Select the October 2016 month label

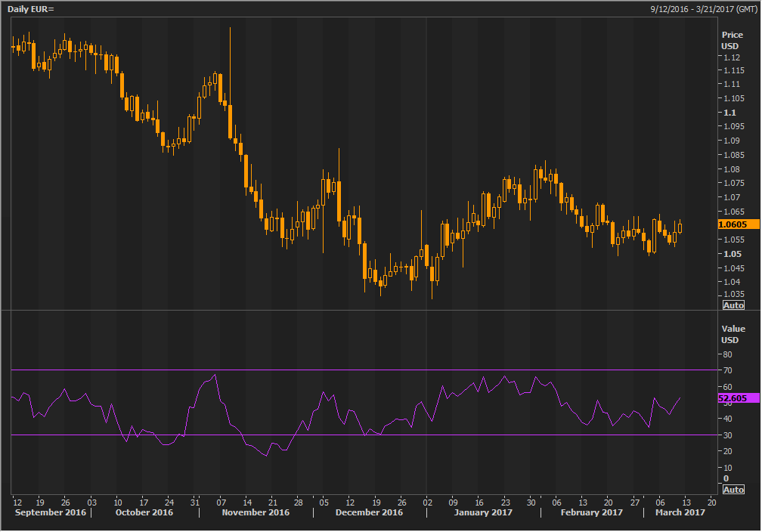[144, 512]
